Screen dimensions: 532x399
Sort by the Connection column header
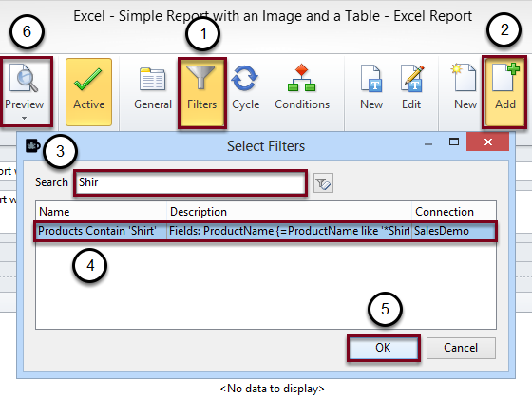click(454, 212)
